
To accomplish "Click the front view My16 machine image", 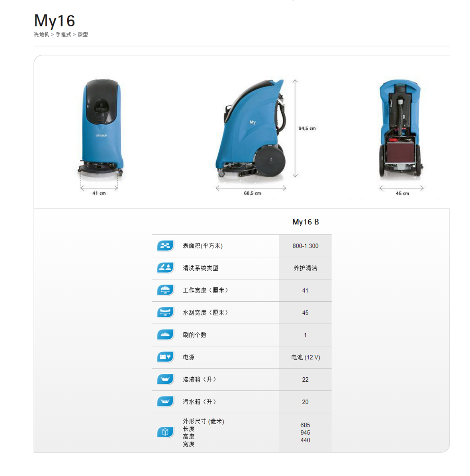I will click(x=100, y=129).
